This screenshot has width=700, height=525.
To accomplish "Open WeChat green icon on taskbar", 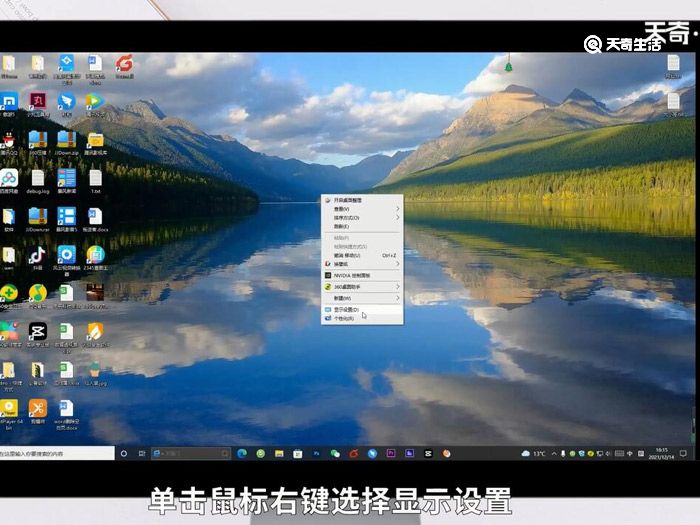I will (335, 454).
